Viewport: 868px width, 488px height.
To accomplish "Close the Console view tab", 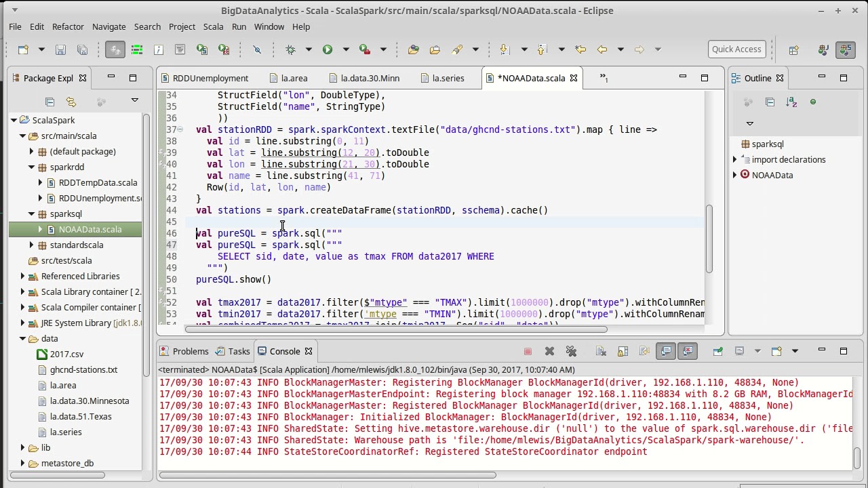I will point(309,351).
